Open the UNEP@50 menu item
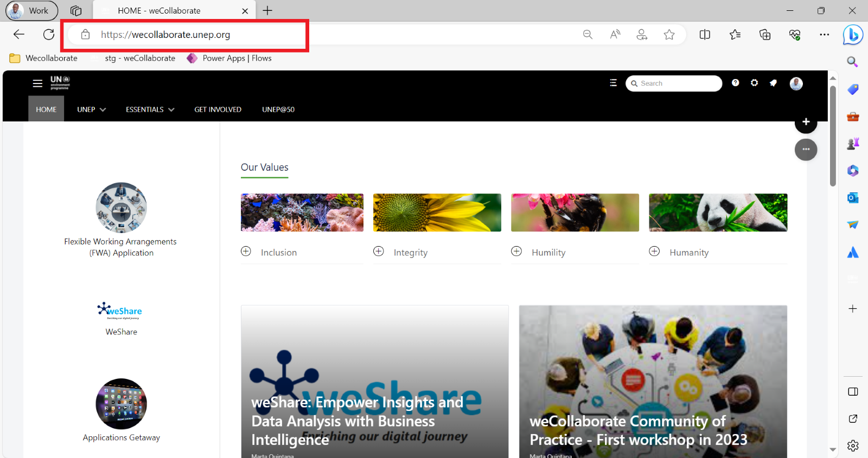 coord(278,109)
